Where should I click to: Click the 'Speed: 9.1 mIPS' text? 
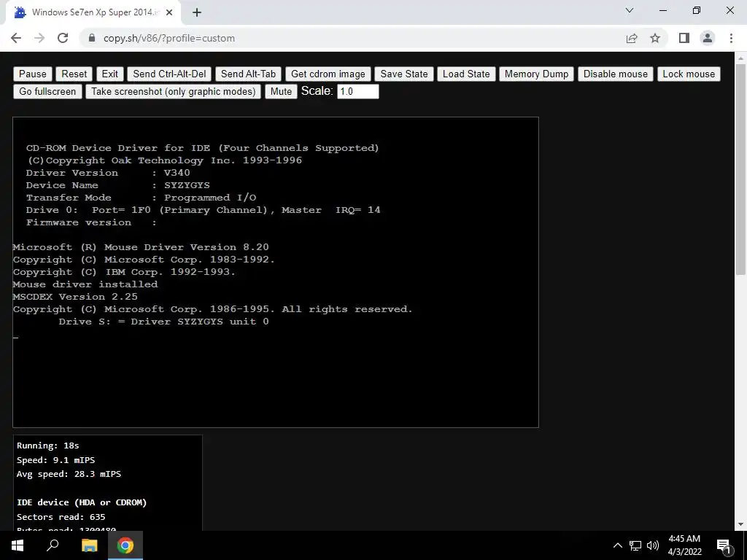pos(55,460)
